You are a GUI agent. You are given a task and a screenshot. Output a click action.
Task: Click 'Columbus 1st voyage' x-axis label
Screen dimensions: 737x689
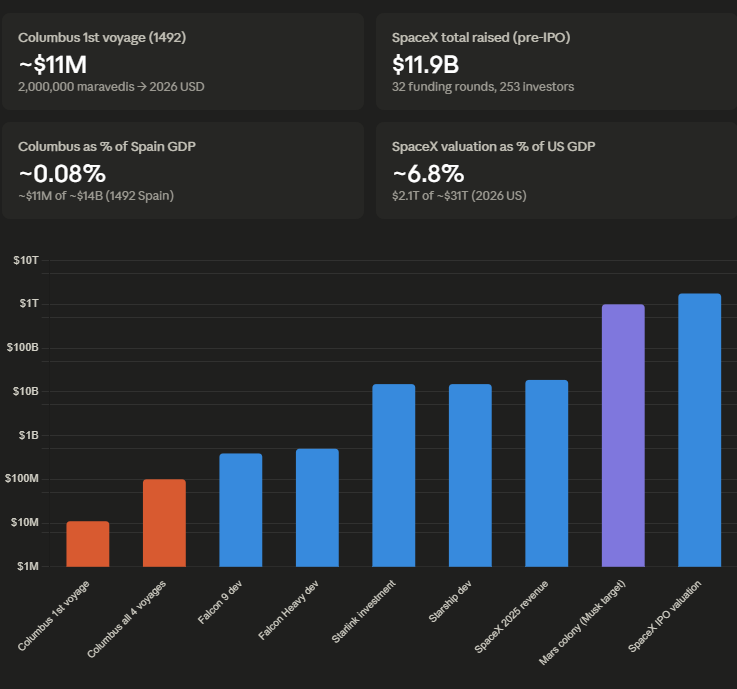[x=54, y=616]
